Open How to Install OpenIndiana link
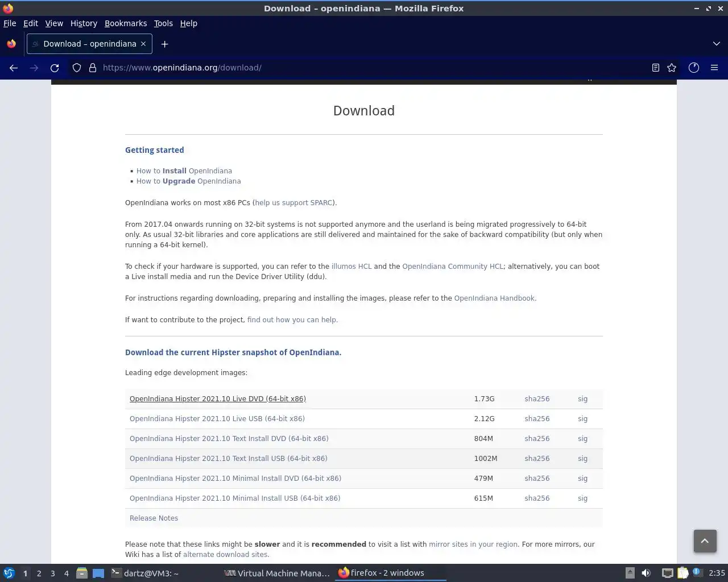 (184, 171)
